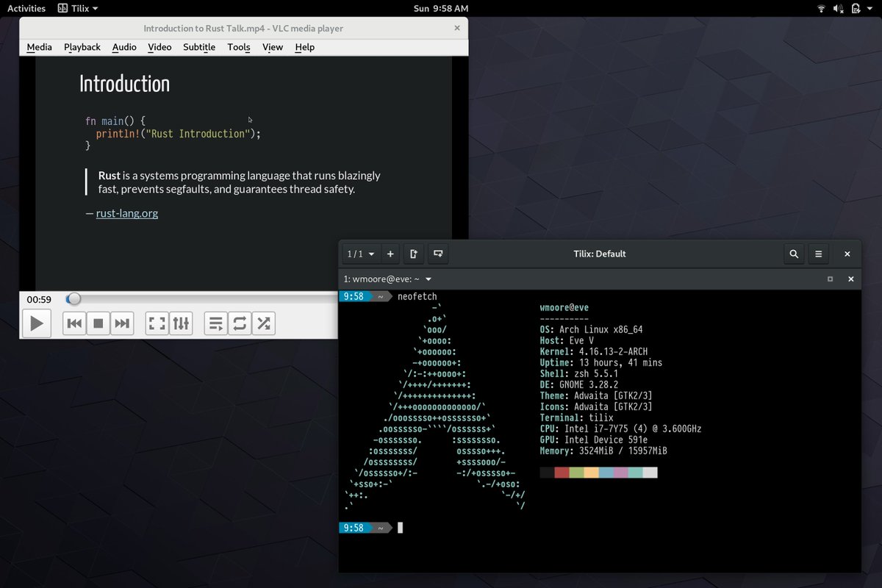Click the 'neofetch' command text
The width and height of the screenshot is (882, 588).
417,296
